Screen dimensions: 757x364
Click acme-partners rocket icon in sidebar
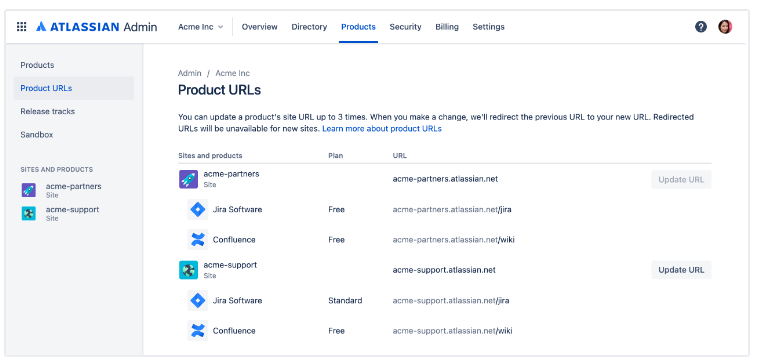coord(28,190)
